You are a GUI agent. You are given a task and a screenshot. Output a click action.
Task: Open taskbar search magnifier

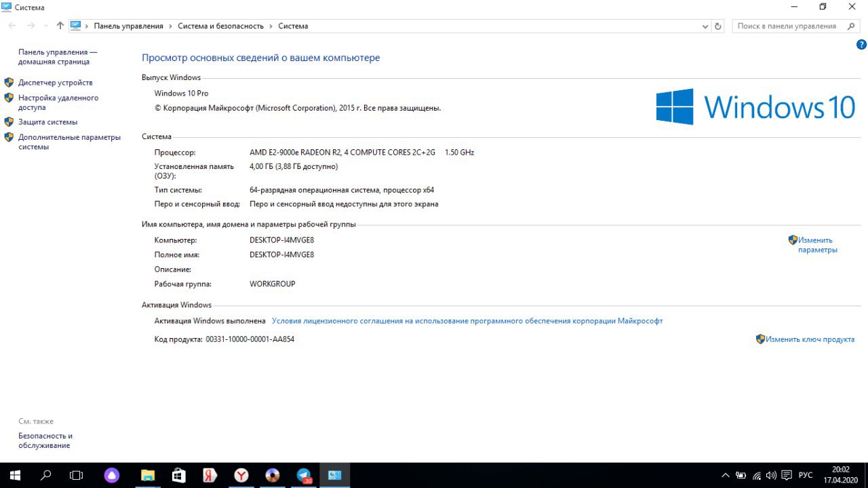point(46,476)
